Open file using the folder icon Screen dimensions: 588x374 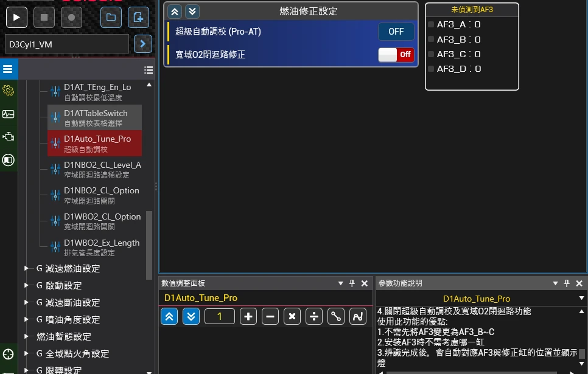pyautogui.click(x=111, y=17)
